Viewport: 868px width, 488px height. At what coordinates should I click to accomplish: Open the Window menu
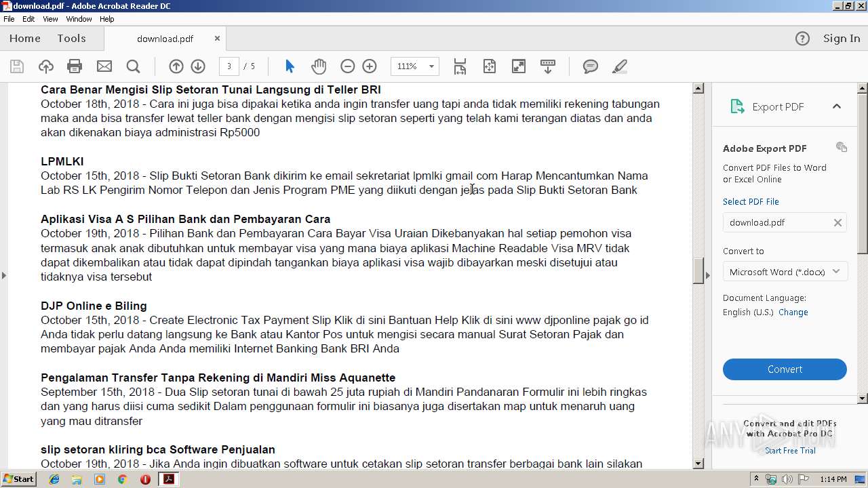coord(79,19)
